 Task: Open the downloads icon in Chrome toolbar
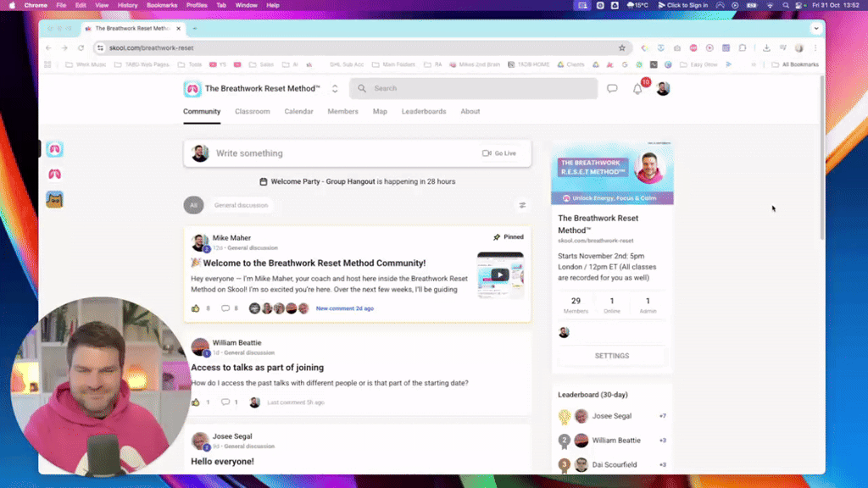766,48
